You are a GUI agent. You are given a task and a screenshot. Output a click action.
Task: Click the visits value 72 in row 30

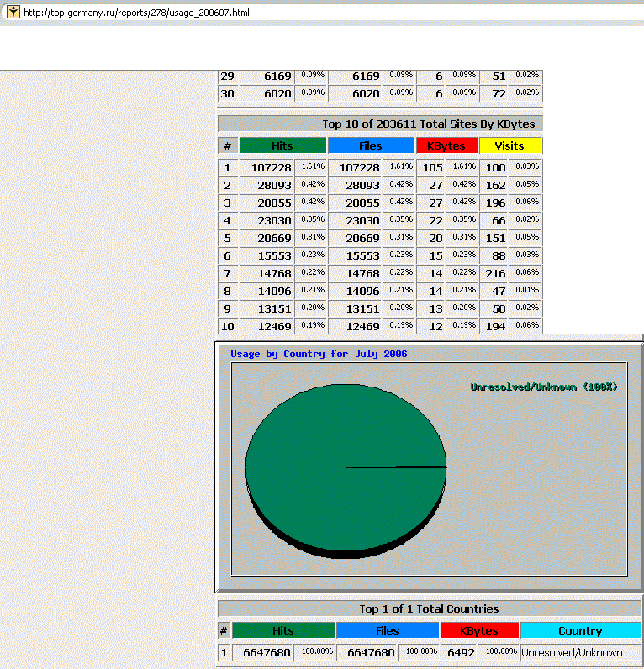pos(499,93)
